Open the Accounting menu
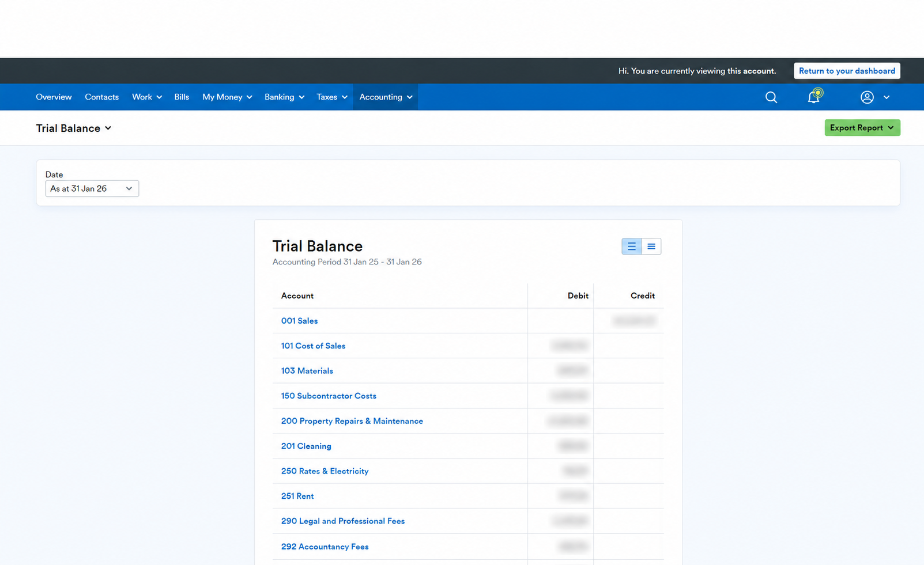Image resolution: width=924 pixels, height=565 pixels. (x=386, y=97)
